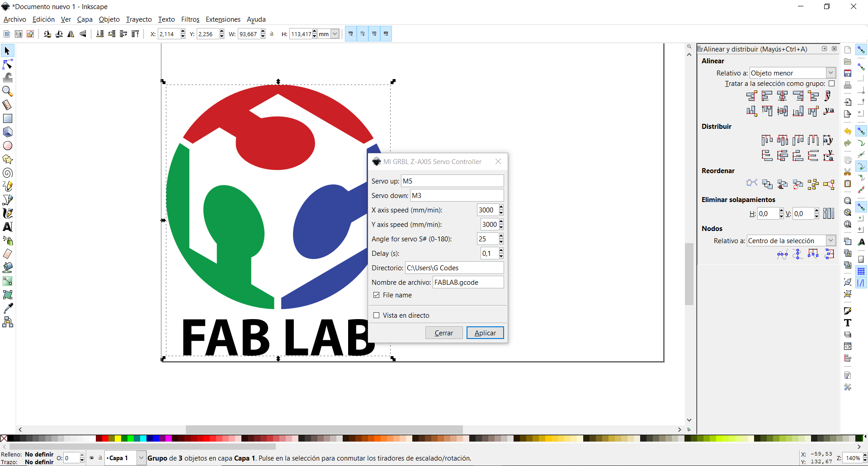Center objects on vertical axis in Alinear
The height and width of the screenshot is (466, 868).
(783, 96)
